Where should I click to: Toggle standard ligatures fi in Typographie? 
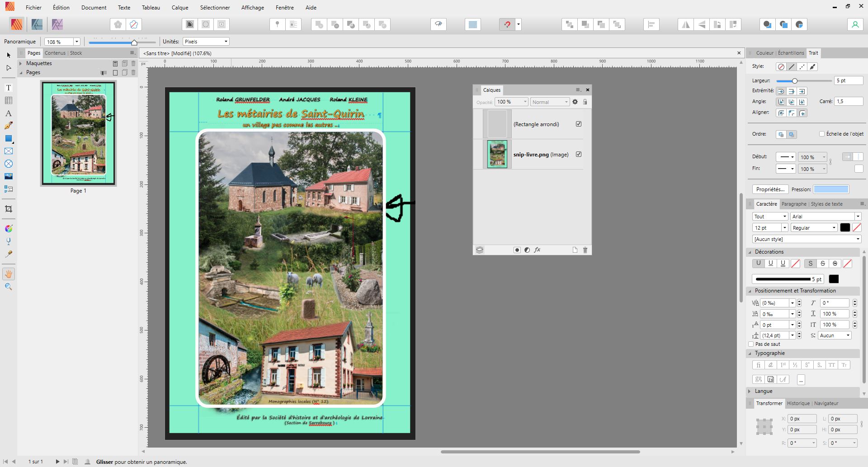pyautogui.click(x=759, y=365)
